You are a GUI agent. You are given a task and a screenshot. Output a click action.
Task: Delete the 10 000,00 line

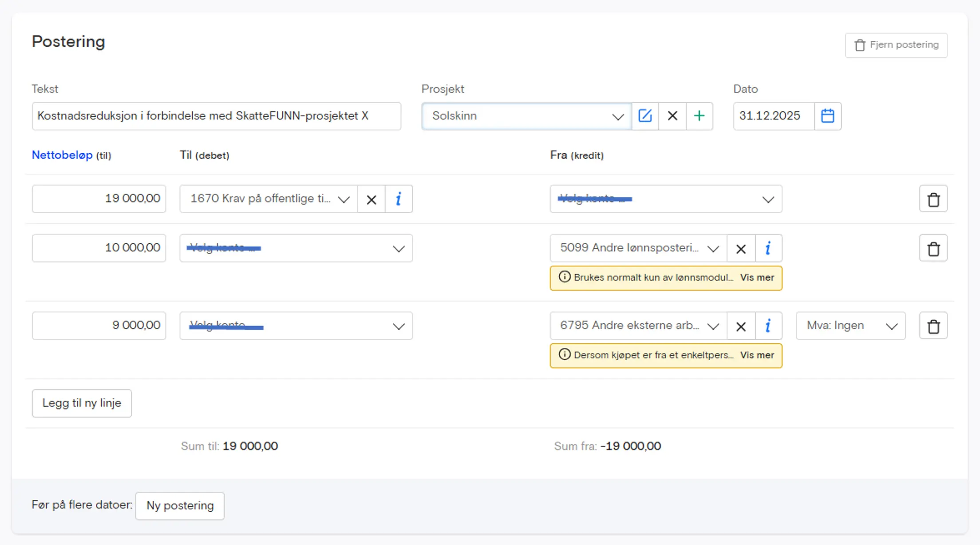tap(933, 248)
